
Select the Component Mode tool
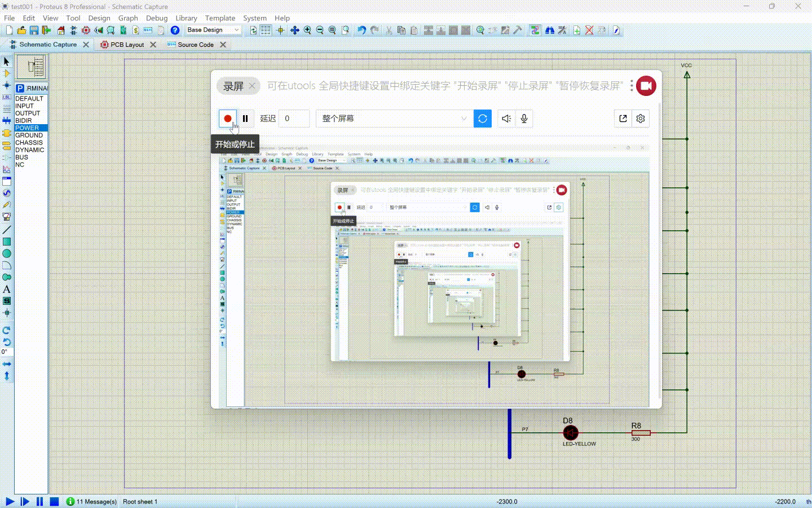[7, 73]
